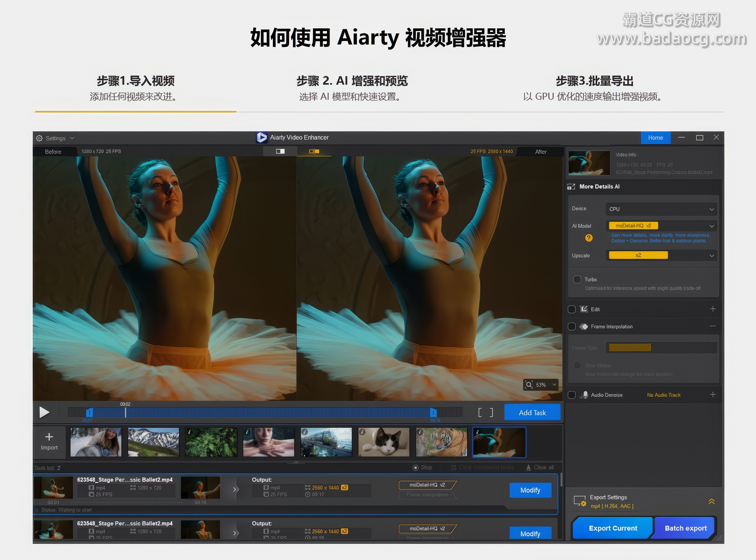Image resolution: width=756 pixels, height=560 pixels.
Task: Click Modify on the second task
Action: (x=530, y=533)
